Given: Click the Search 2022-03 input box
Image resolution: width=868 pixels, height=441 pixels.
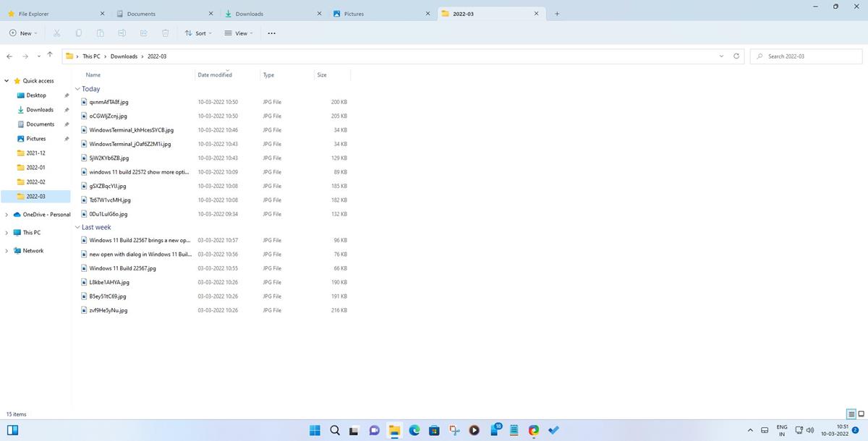Looking at the screenshot, I should [x=807, y=56].
